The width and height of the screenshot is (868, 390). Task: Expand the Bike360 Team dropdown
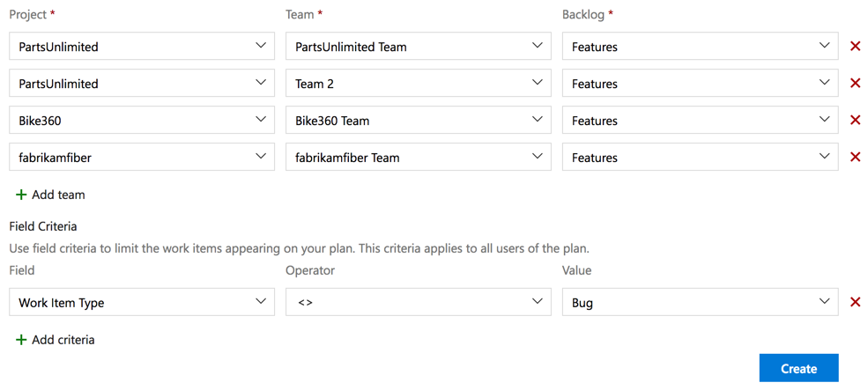coord(419,120)
